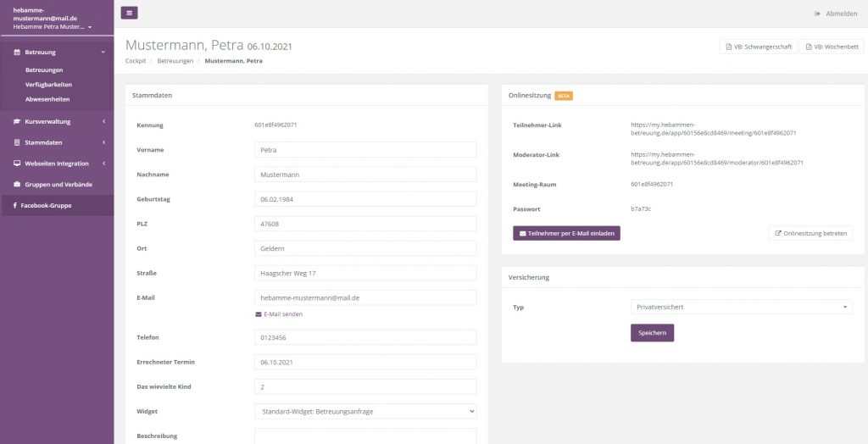Click the Facebook icon in sidebar
This screenshot has height=444, width=868.
(x=15, y=205)
